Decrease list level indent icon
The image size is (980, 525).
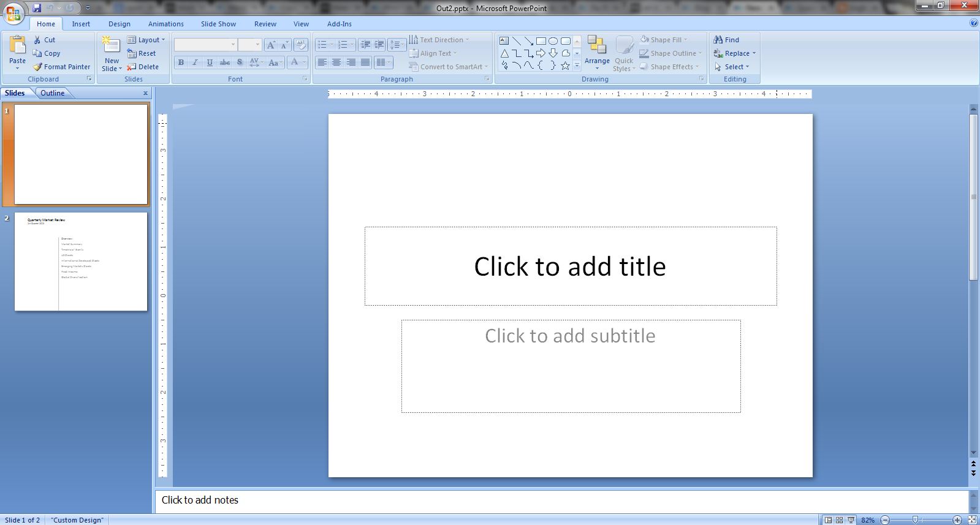click(365, 45)
